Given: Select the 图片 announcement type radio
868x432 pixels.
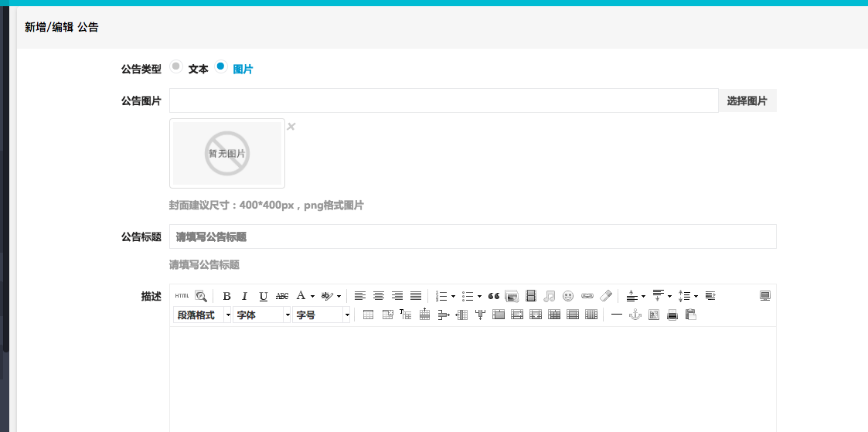Looking at the screenshot, I should (221, 66).
